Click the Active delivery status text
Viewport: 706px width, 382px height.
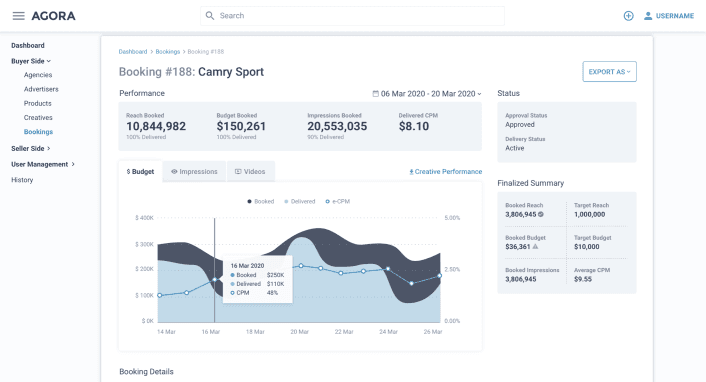click(x=515, y=148)
